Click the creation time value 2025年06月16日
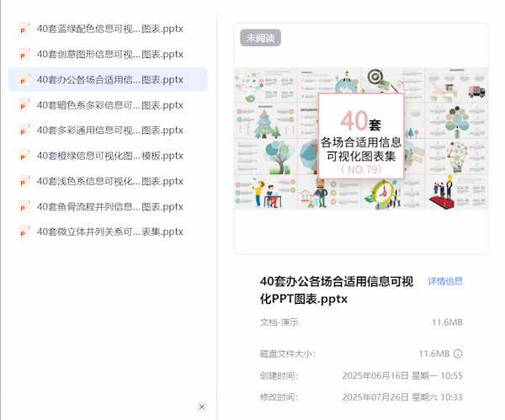The image size is (505, 420). point(402,375)
